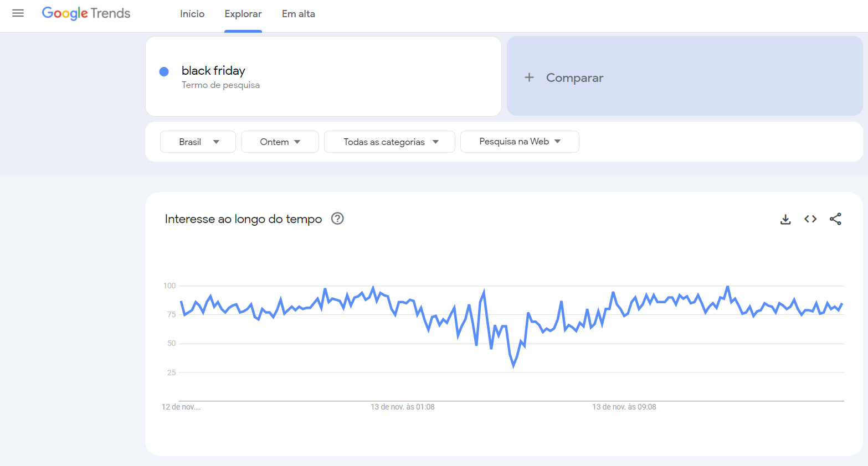Click the blue dot beside black friday
Image resolution: width=868 pixels, height=466 pixels.
(164, 71)
